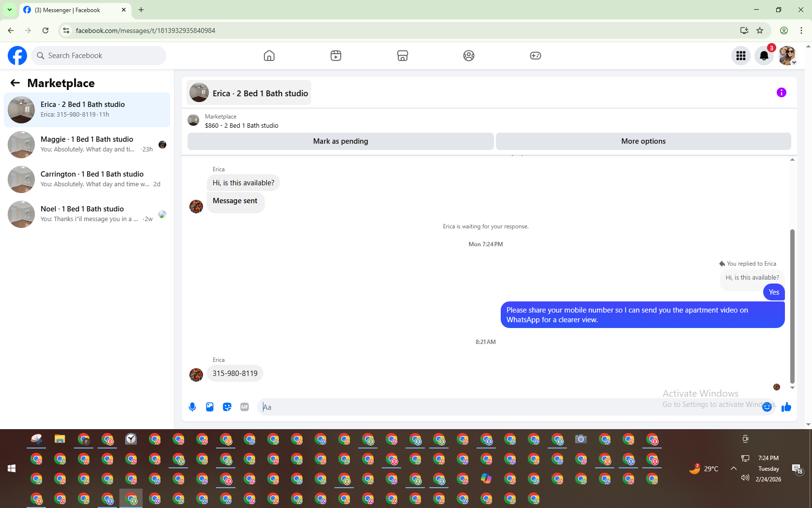The height and width of the screenshot is (508, 812).
Task: Open the purple conversation information icon
Action: [782, 92]
